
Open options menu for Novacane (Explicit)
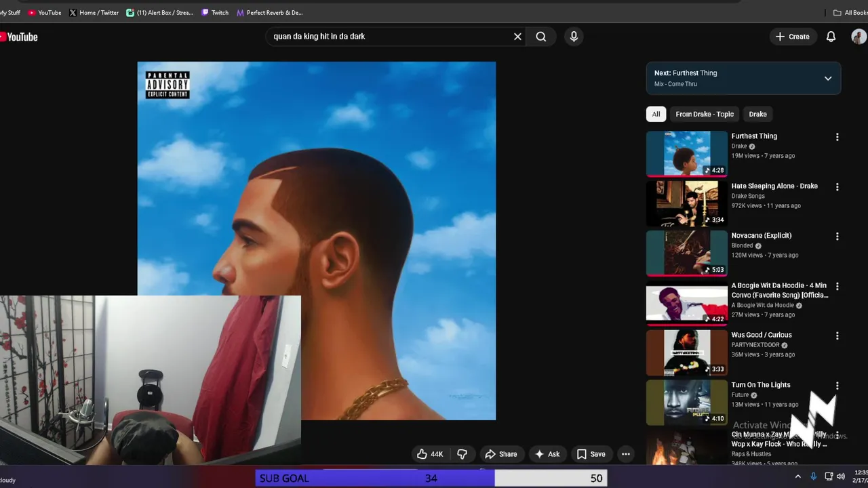point(837,237)
